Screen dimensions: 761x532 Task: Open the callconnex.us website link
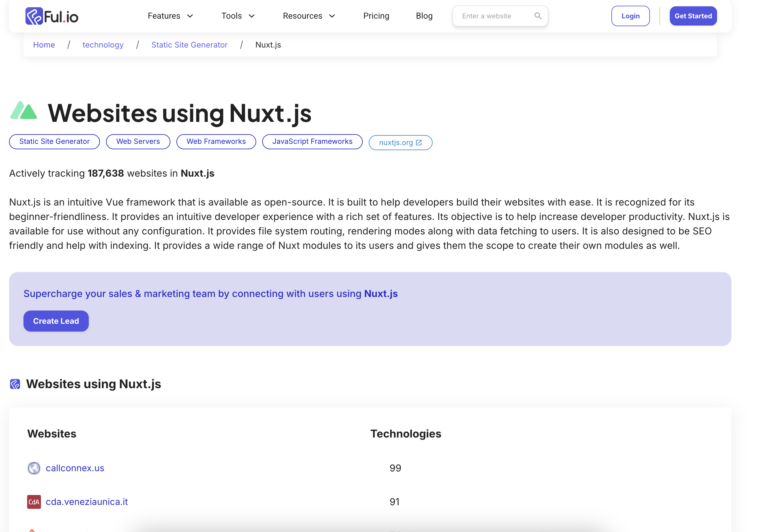tap(75, 468)
